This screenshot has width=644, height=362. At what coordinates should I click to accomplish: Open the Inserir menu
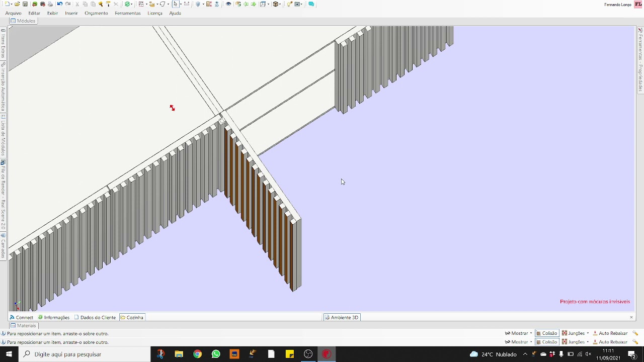point(71,13)
